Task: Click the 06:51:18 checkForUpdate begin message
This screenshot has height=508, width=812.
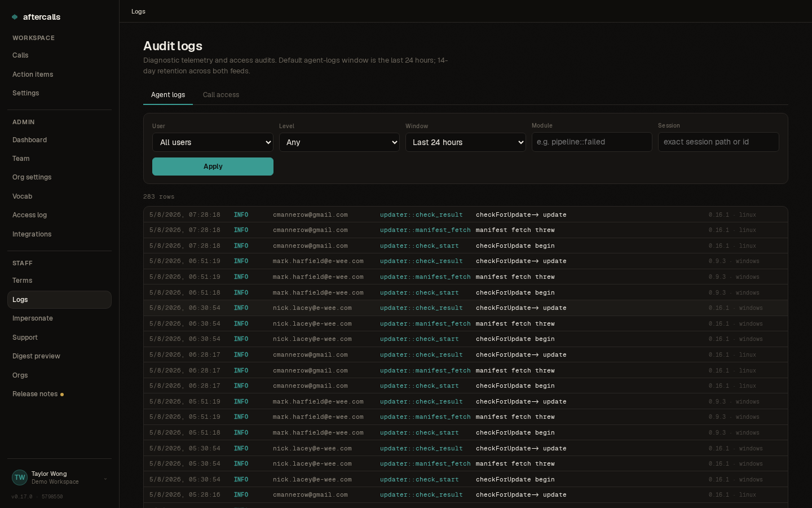Action: 515,293
